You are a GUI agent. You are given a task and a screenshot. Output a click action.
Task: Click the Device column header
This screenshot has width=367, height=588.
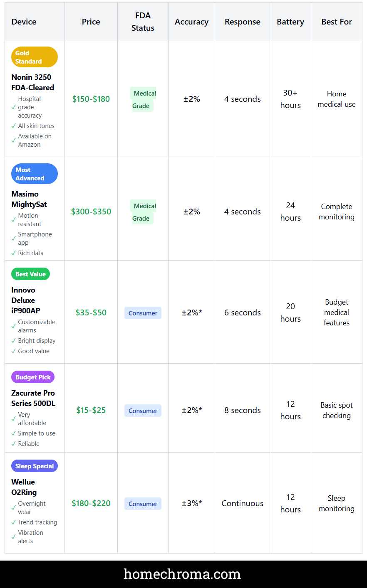coord(24,22)
